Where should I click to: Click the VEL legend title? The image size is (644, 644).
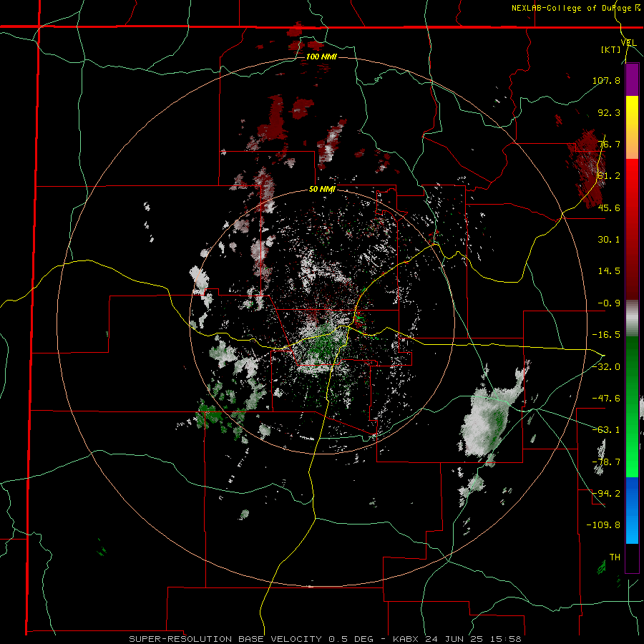[x=628, y=42]
